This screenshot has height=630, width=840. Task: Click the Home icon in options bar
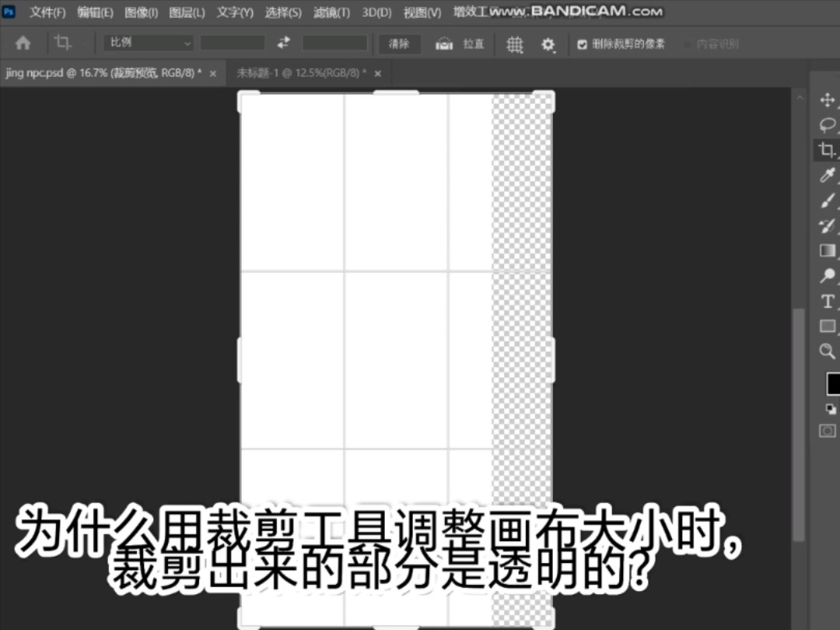click(23, 44)
